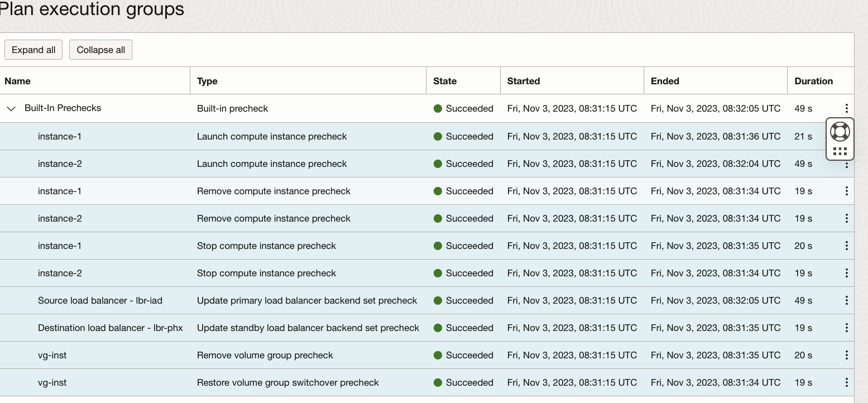Screen dimensions: 868x403
Task: Click the Collapse all button
Action: pyautogui.click(x=100, y=50)
